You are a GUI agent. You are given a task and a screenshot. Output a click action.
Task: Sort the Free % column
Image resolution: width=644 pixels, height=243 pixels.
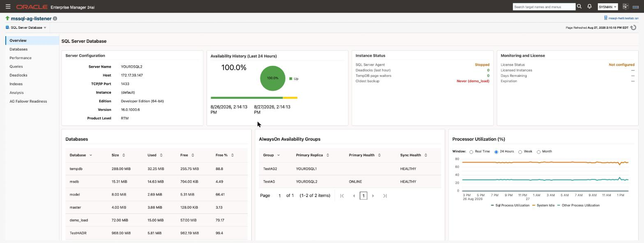click(232, 155)
